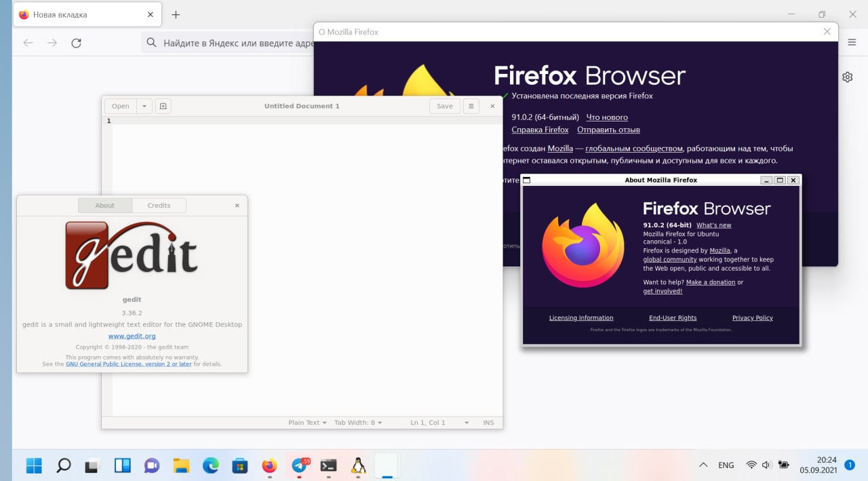Click Mozilla link in English About window

tap(719, 251)
